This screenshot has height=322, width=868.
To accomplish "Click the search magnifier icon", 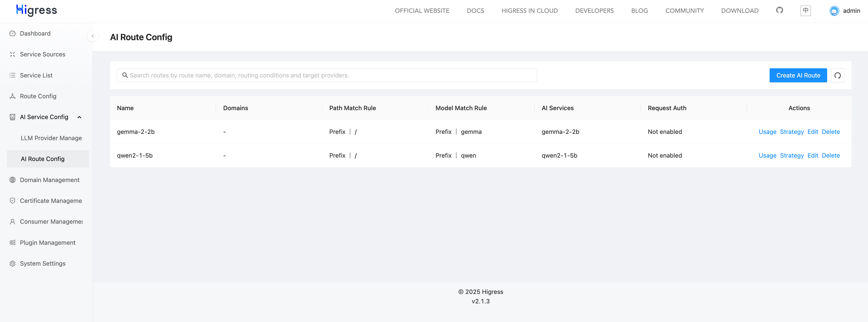I will (125, 75).
